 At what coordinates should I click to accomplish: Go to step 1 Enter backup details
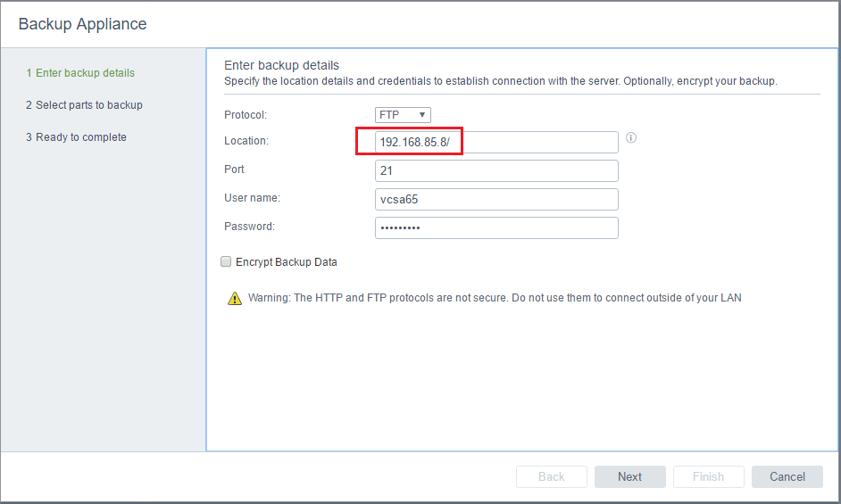point(80,73)
